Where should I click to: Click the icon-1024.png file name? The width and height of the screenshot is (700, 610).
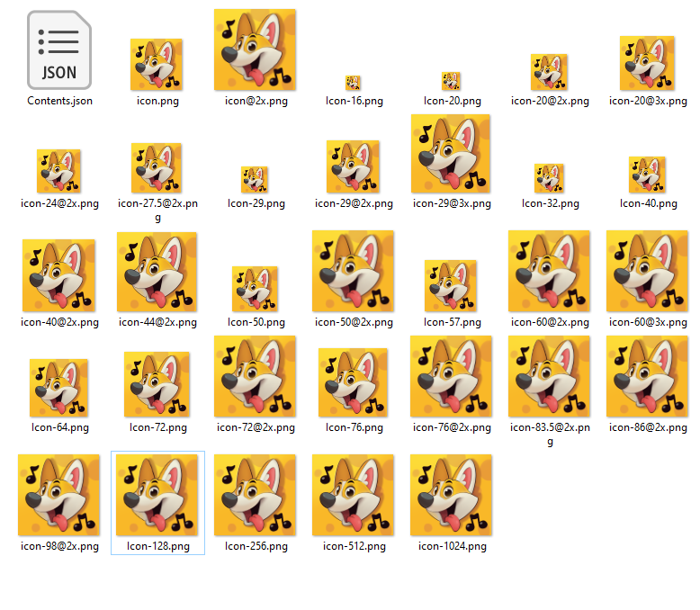pos(453,547)
